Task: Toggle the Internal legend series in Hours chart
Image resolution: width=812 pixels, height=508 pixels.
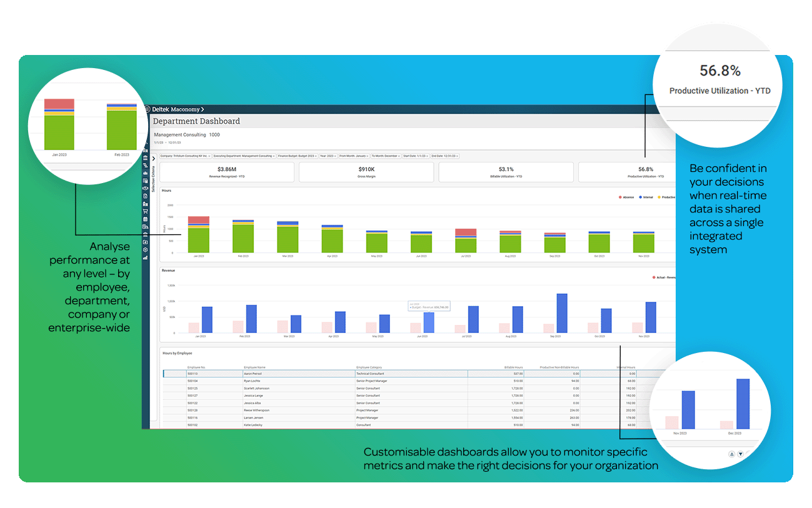Action: 646,197
